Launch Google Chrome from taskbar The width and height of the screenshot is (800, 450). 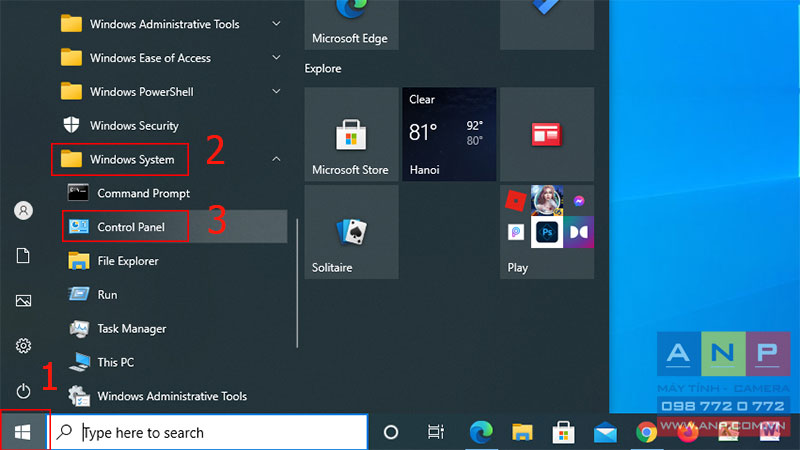point(646,432)
